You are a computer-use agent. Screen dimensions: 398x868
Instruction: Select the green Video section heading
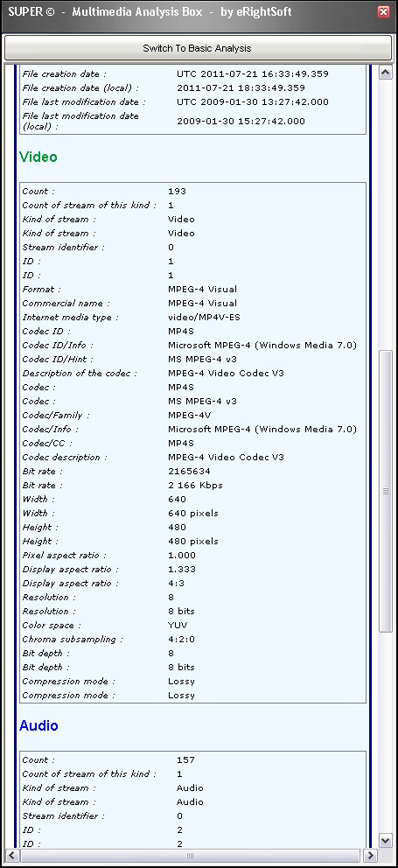click(38, 157)
